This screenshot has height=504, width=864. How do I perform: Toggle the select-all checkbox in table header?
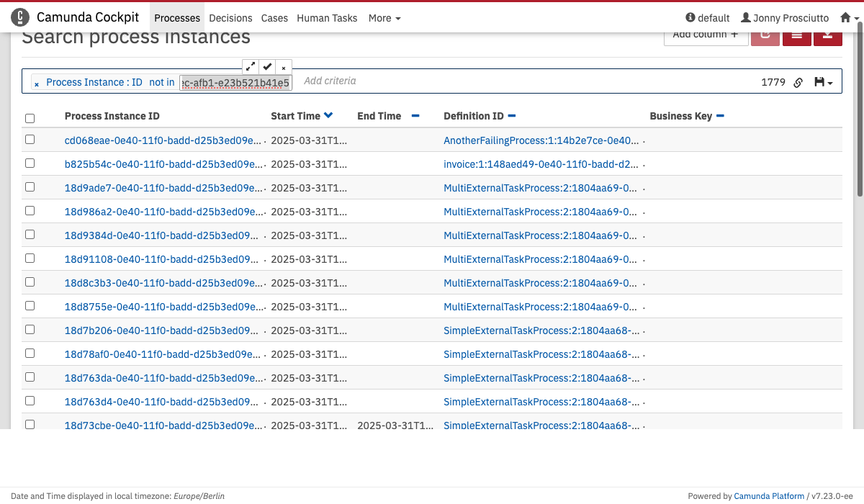(30, 118)
